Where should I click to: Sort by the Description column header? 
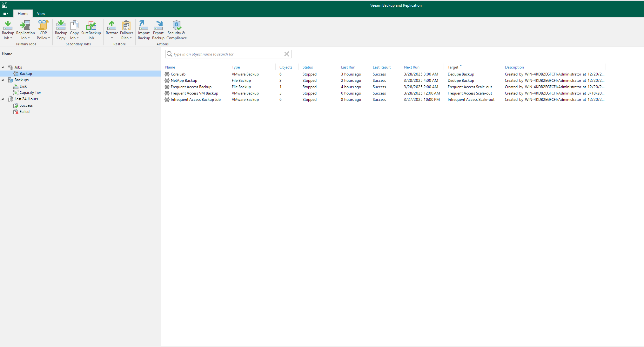(514, 67)
